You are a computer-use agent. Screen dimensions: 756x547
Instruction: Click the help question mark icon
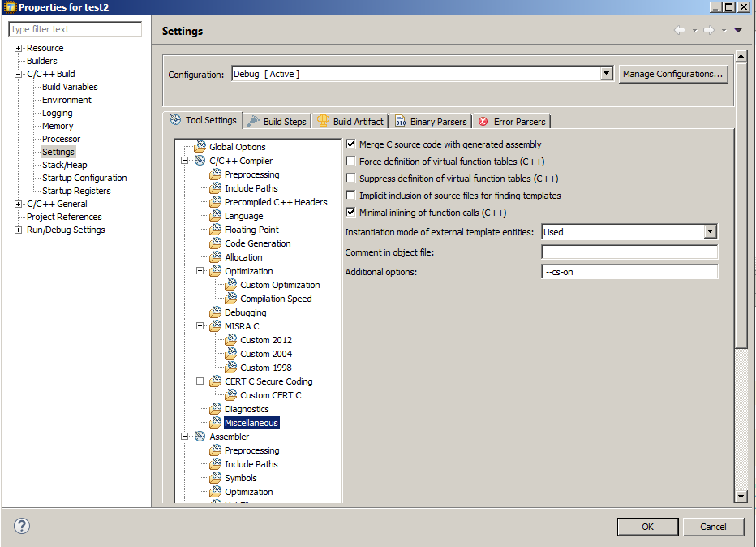21,526
